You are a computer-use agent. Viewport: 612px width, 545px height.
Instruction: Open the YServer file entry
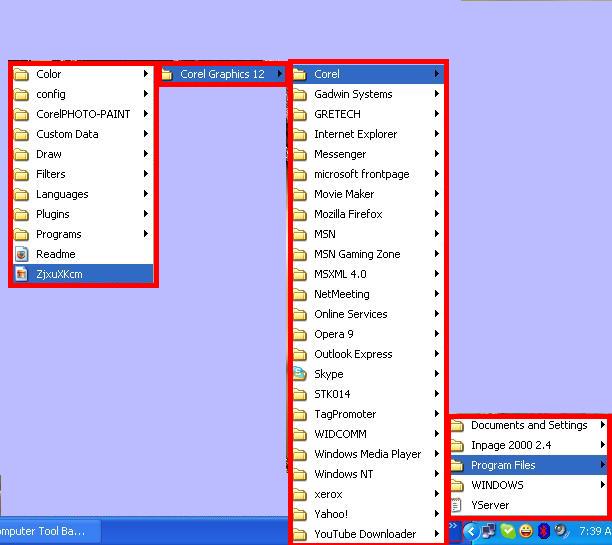(529, 505)
